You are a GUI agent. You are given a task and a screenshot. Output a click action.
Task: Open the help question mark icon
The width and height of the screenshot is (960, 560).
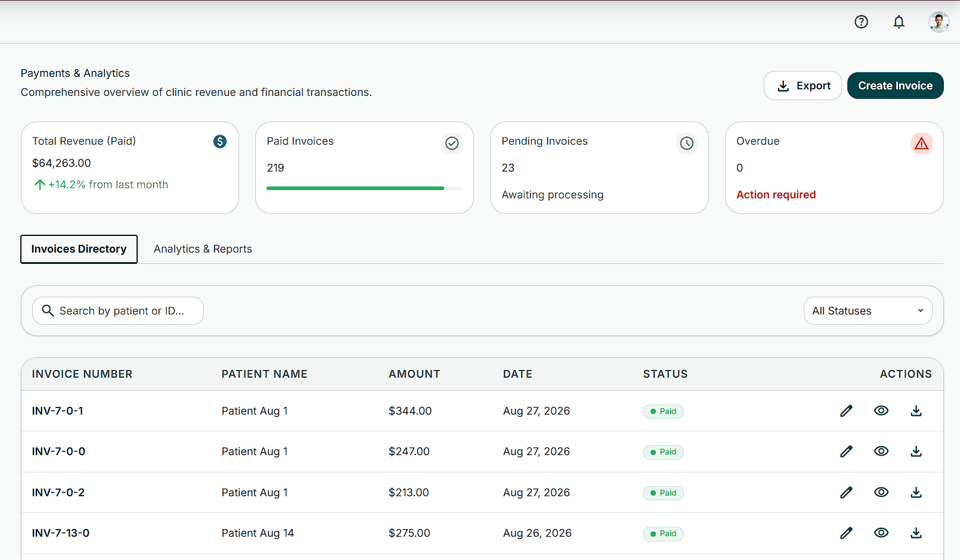point(861,22)
